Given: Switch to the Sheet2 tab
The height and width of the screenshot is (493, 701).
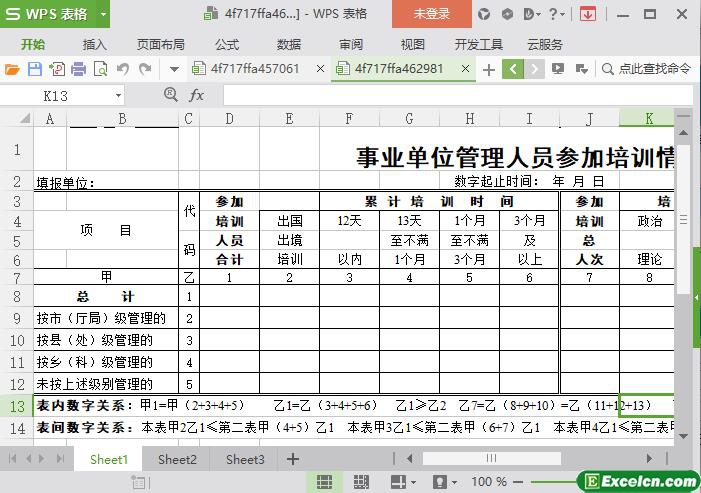Looking at the screenshot, I should pyautogui.click(x=177, y=459).
